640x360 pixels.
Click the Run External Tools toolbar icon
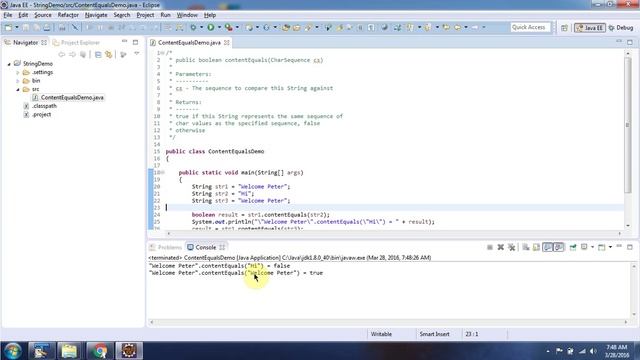[229, 27]
